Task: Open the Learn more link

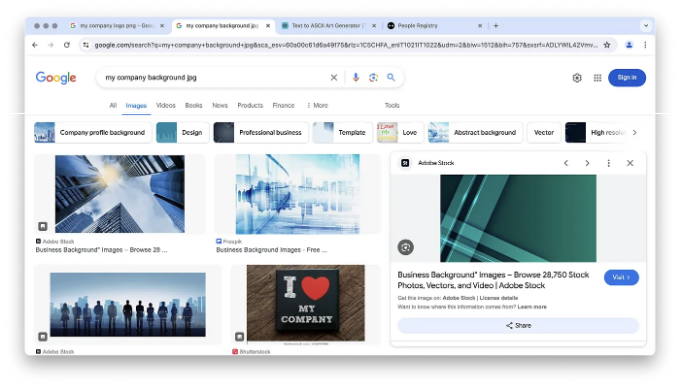Action: point(532,307)
